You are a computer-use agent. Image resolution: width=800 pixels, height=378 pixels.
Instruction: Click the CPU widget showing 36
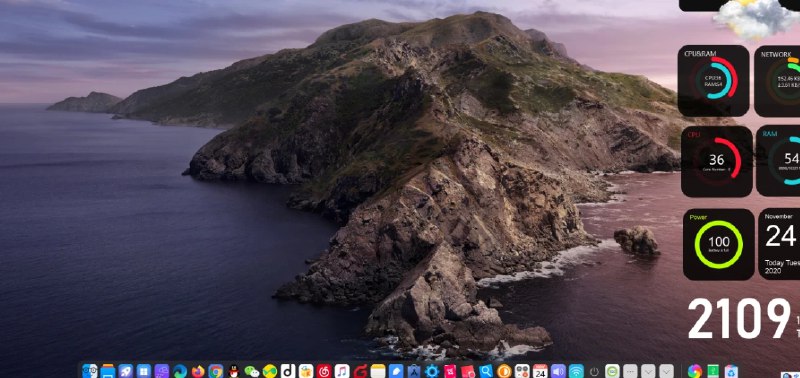(717, 161)
